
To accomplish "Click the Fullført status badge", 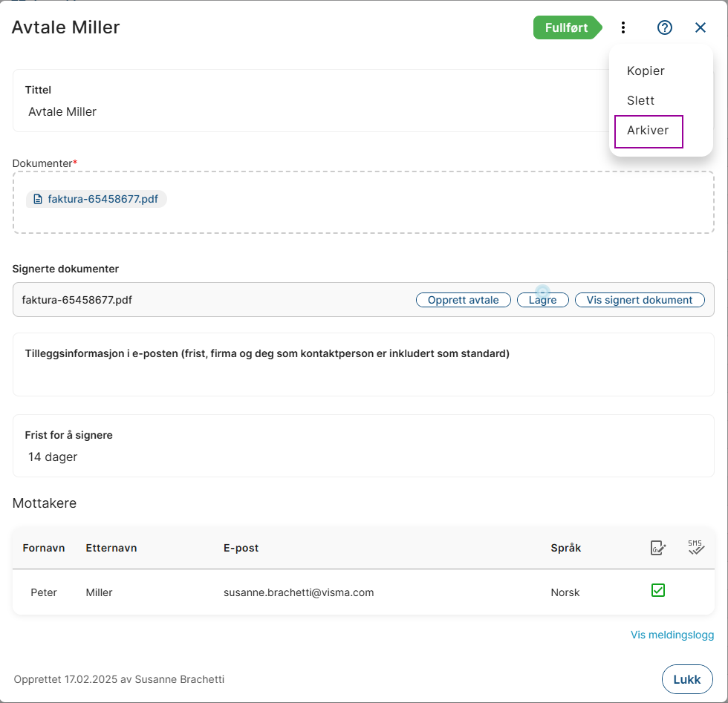I will [x=567, y=27].
